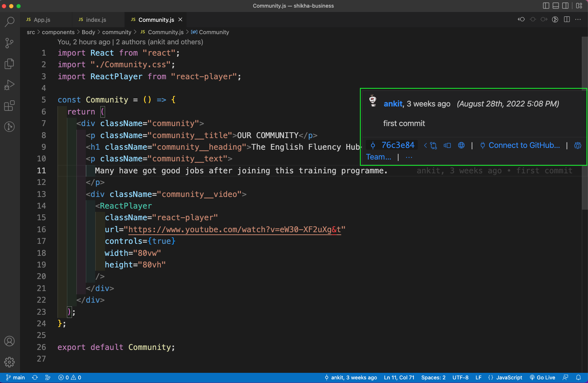Open the GitLens view in the sidebar
The height and width of the screenshot is (383, 588).
click(9, 127)
